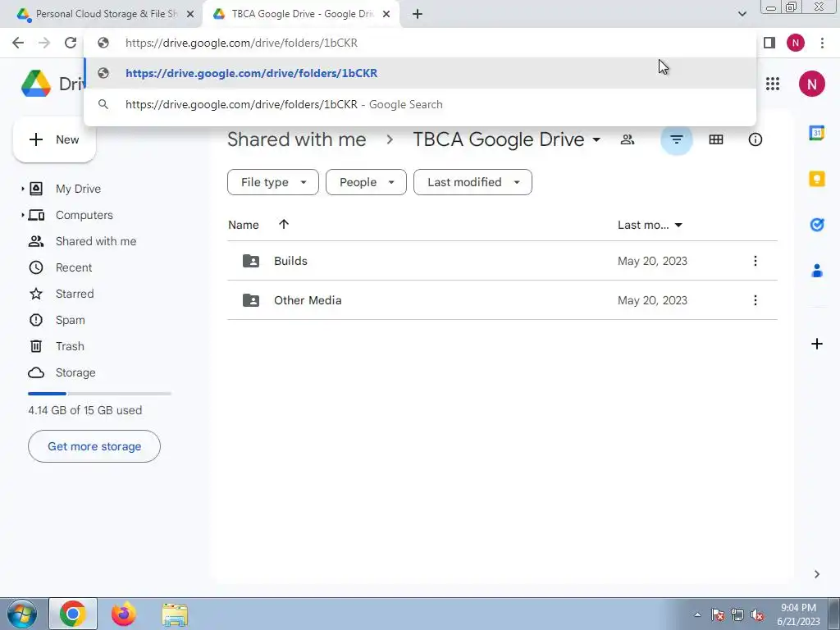Go back with the browser back arrow
Viewport: 840px width, 630px height.
coord(18,43)
